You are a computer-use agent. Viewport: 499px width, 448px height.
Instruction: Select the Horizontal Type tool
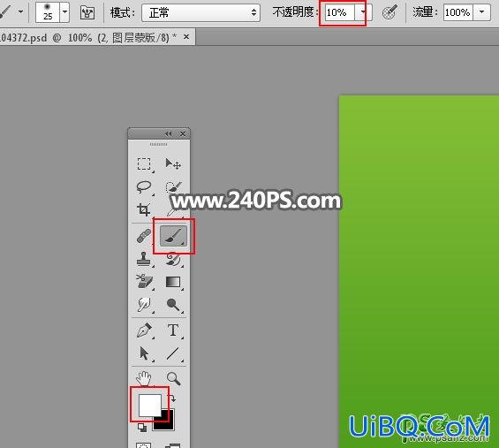coord(173,330)
